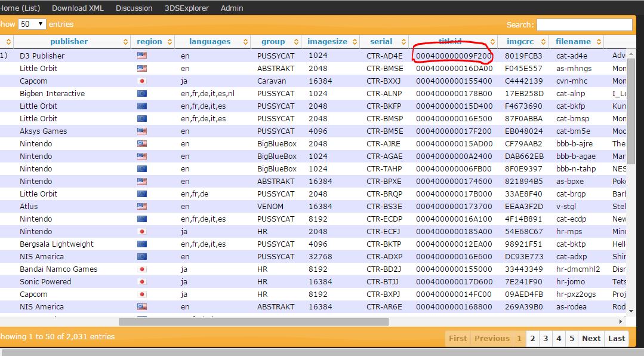Click the scroll-right arrow of the horizontal scrollbar
This screenshot has height=356, width=644.
[621, 321]
